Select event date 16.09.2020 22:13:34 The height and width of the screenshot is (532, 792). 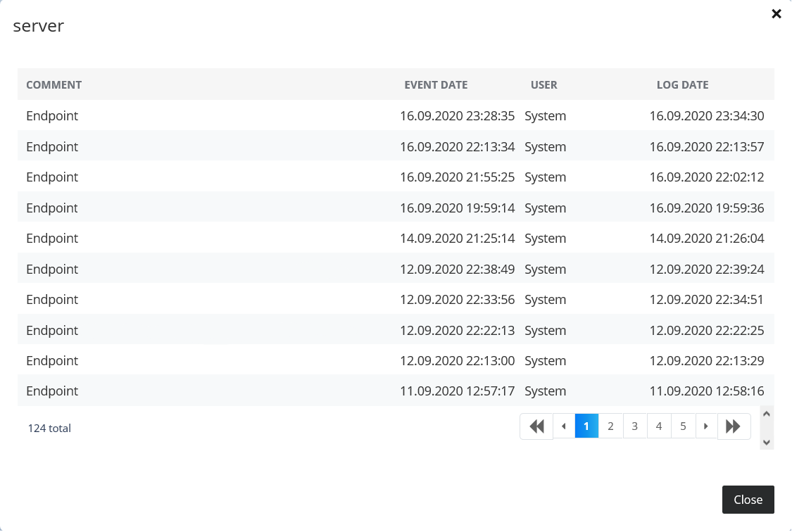pos(457,147)
